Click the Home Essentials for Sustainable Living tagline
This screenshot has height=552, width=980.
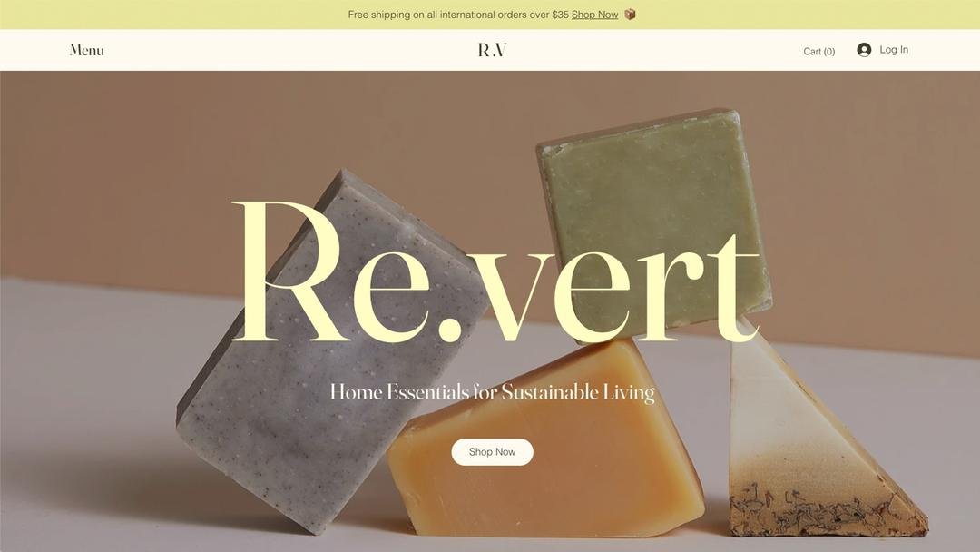coord(493,392)
